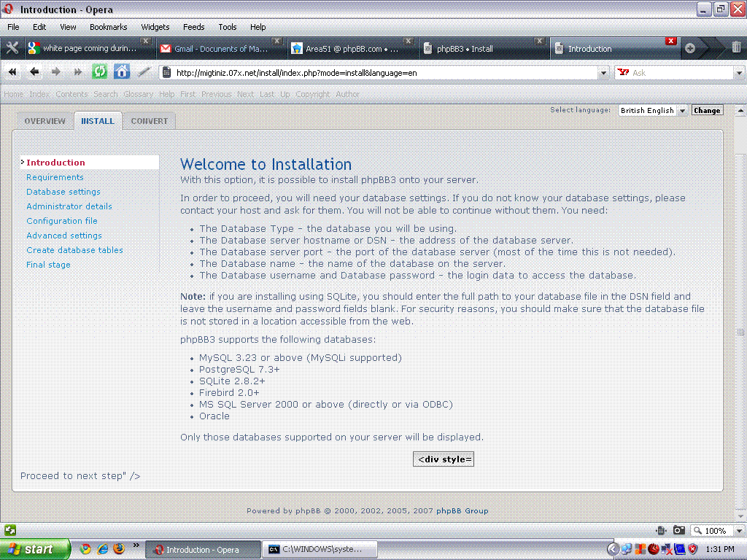Image resolution: width=747 pixels, height=560 pixels.
Task: Click the Fast Forward button
Action: tap(77, 72)
